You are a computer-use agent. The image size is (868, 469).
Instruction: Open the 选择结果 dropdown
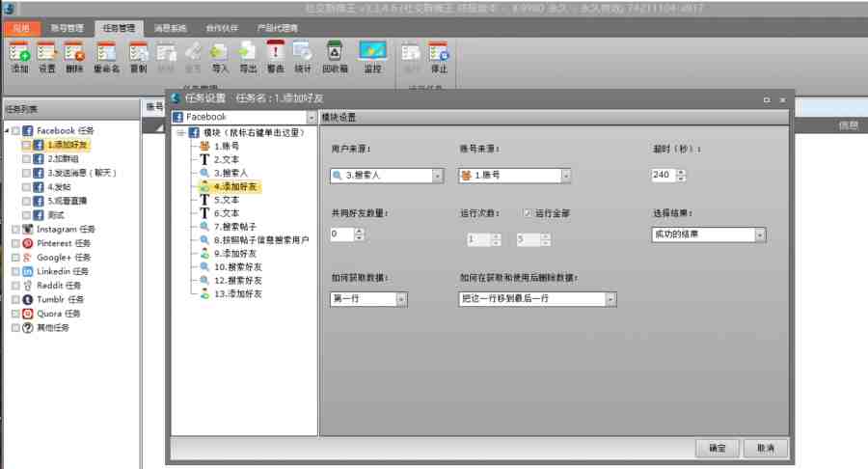(x=760, y=234)
